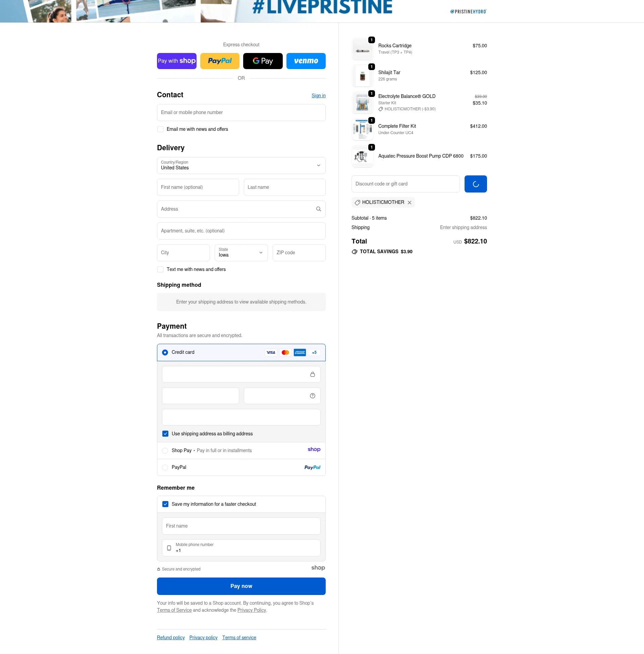Click the address search magnifier icon
This screenshot has width=644, height=654.
pos(318,209)
